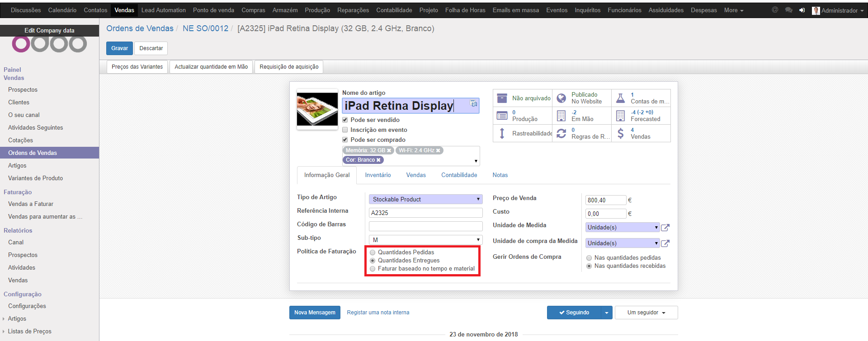
Task: Click the sign-in arrow icon in top bar
Action: point(802,10)
